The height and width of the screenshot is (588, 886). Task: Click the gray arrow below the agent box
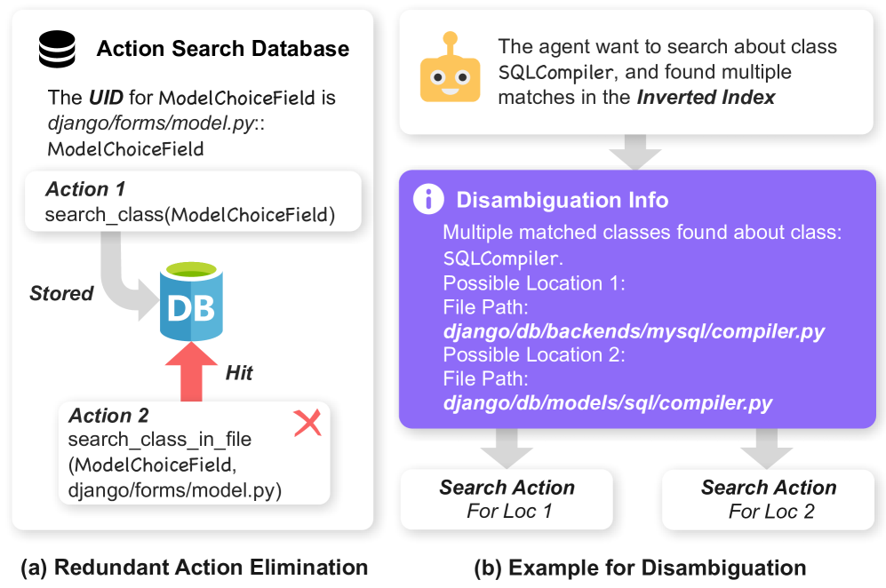tap(635, 152)
